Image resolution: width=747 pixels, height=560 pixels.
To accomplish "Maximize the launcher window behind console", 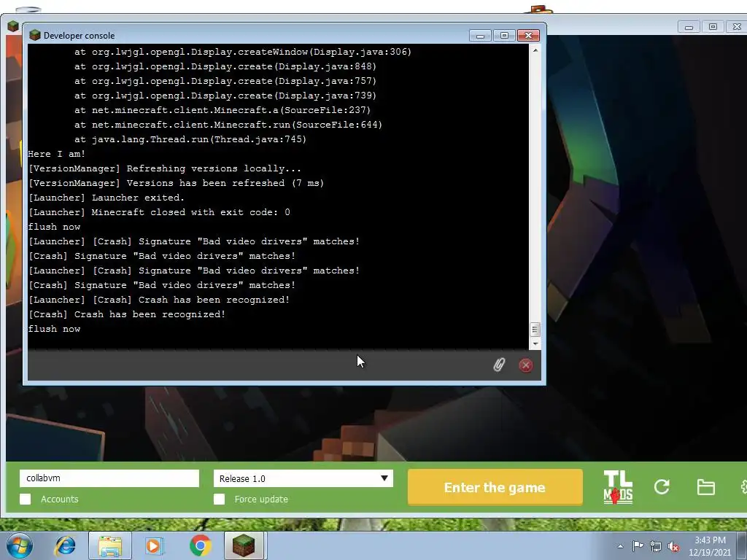I will click(713, 27).
